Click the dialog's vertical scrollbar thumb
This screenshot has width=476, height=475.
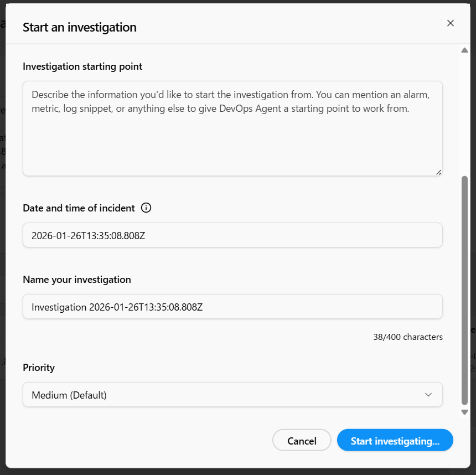pos(464,291)
